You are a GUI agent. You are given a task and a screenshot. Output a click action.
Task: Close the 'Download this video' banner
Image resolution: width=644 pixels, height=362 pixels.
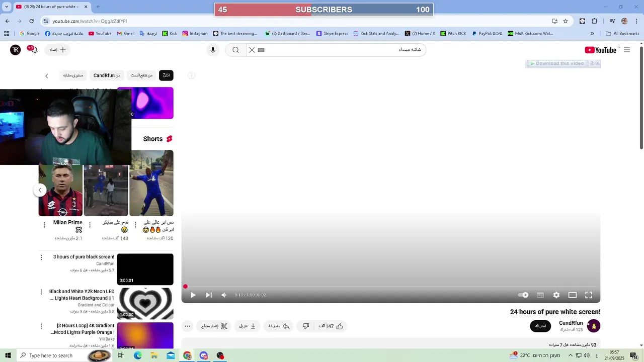(x=598, y=63)
